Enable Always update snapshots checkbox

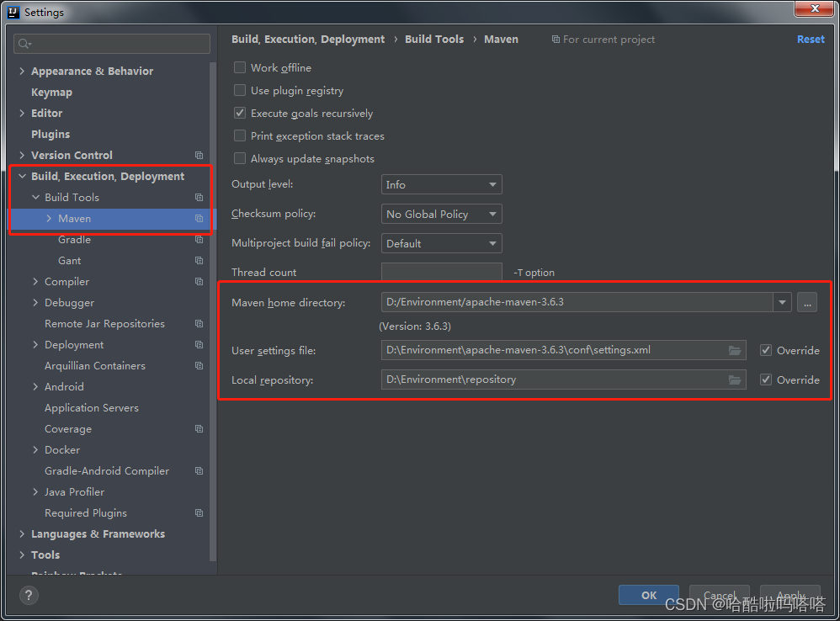click(240, 158)
